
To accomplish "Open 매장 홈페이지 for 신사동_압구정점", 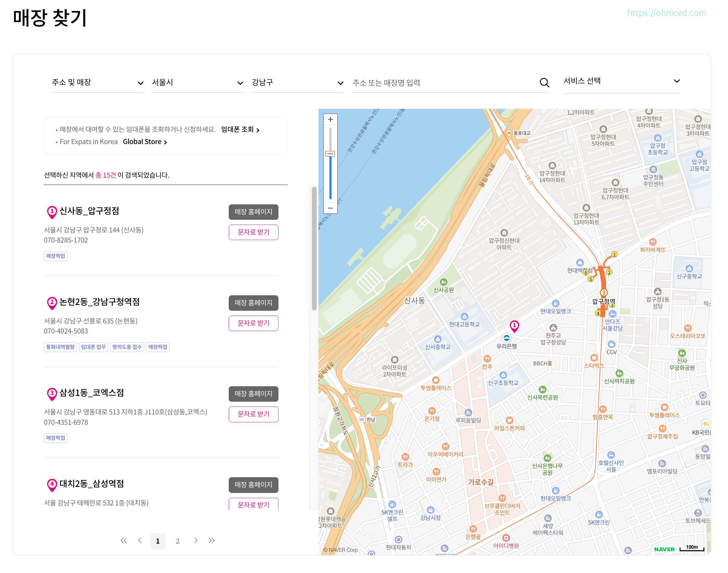I will 253,212.
